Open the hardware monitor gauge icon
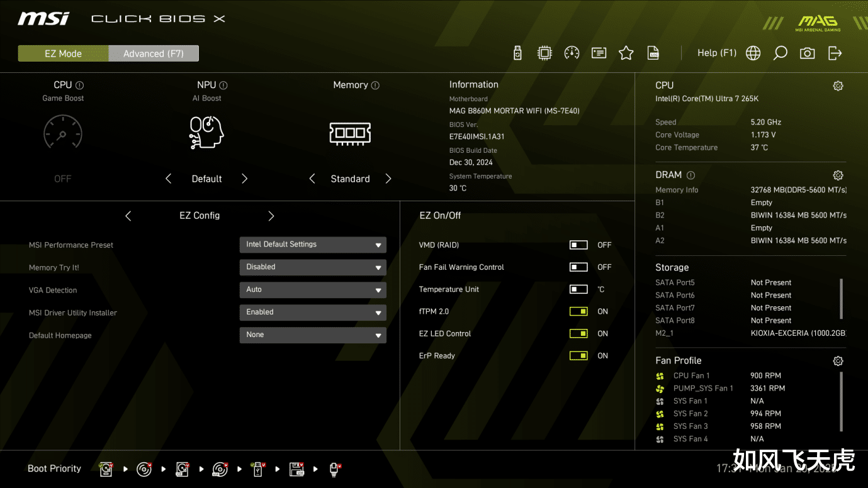The height and width of the screenshot is (488, 868). (572, 53)
